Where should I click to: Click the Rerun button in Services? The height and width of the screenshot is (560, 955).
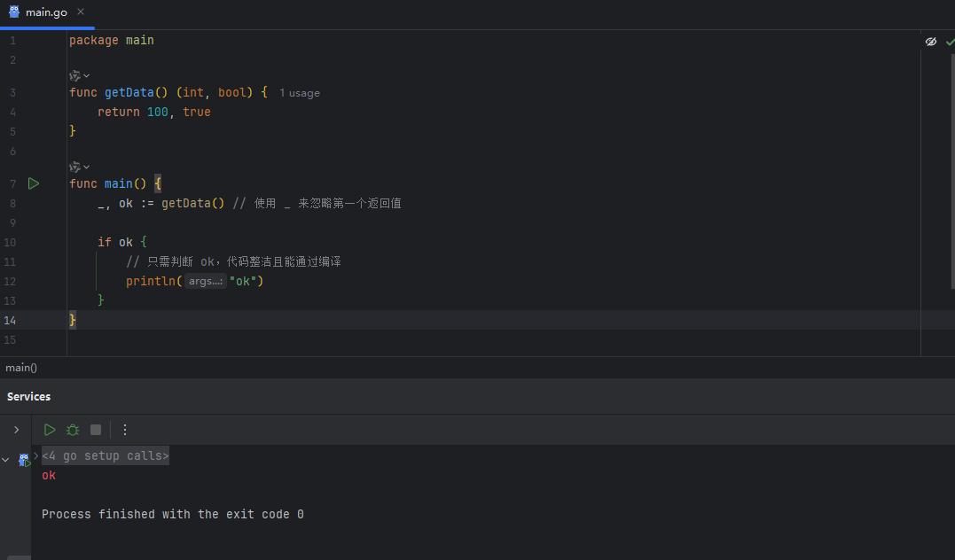50,430
